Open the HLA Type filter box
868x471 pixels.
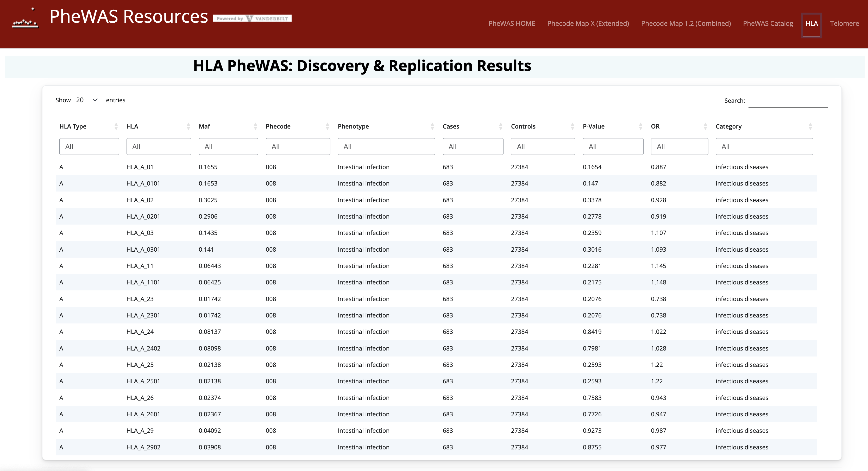[x=89, y=147]
